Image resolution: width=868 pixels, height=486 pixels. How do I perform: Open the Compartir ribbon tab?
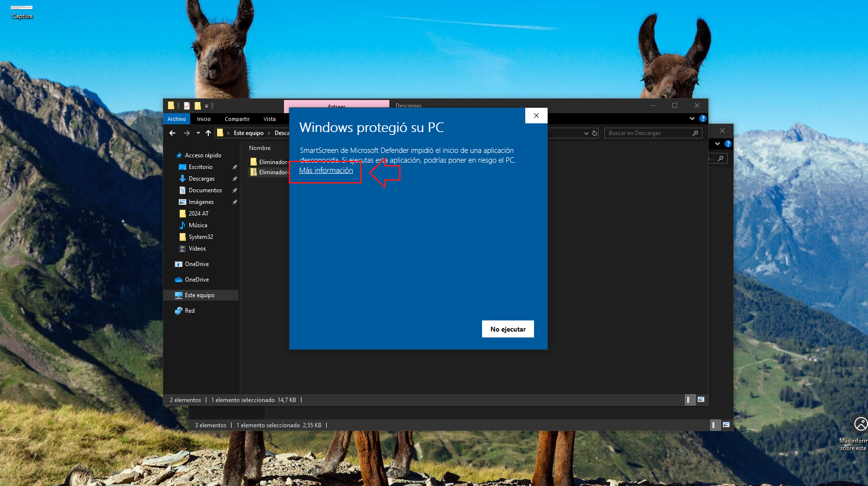(237, 119)
